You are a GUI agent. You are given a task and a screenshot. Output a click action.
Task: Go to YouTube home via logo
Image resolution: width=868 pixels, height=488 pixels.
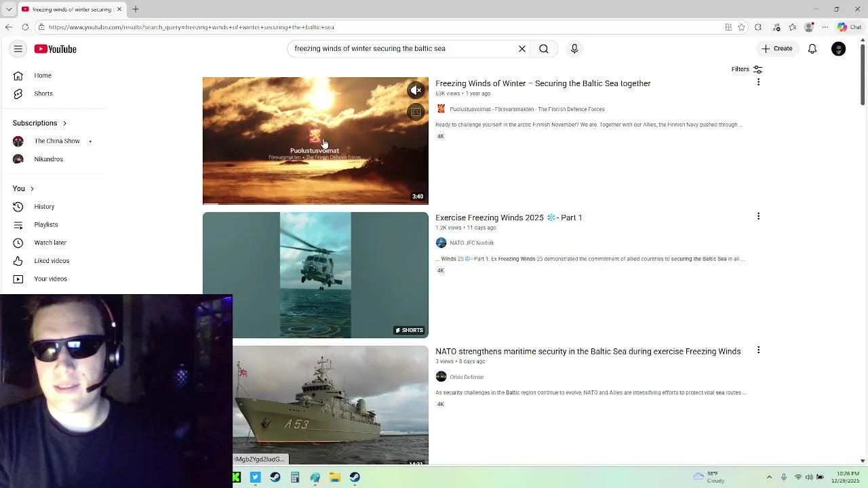click(56, 49)
